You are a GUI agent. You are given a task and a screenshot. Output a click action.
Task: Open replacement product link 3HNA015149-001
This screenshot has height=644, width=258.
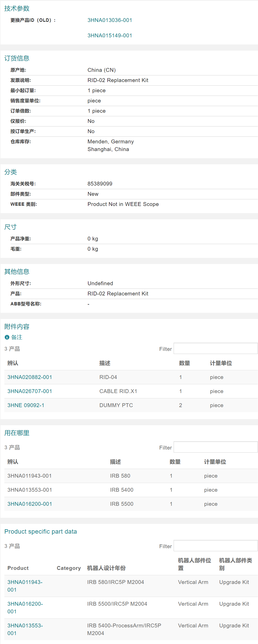click(x=110, y=36)
